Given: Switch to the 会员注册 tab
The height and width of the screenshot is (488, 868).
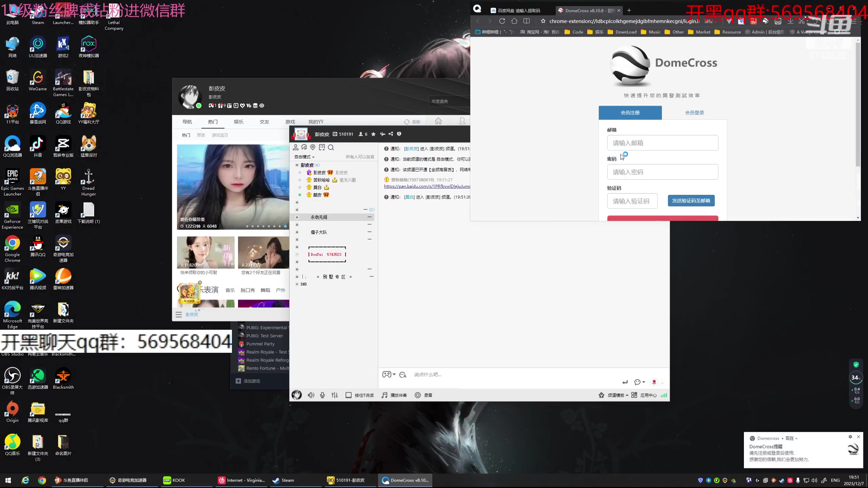Looking at the screenshot, I should coord(630,113).
